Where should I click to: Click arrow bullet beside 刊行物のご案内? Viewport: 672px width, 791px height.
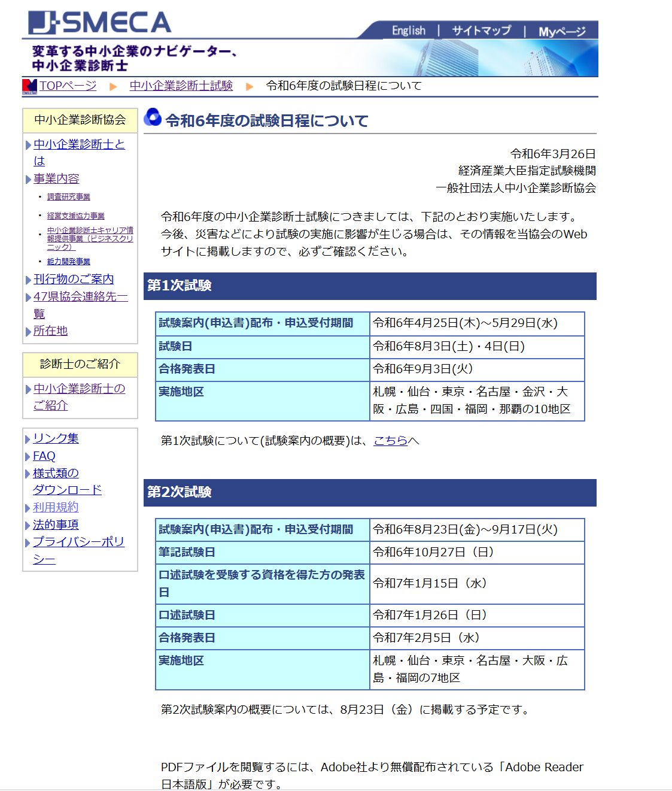click(28, 280)
